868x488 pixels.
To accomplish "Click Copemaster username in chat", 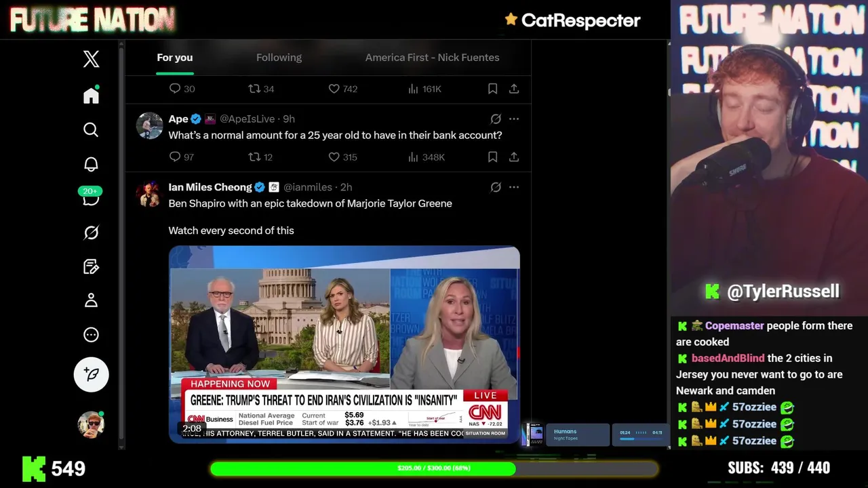I will pos(734,326).
